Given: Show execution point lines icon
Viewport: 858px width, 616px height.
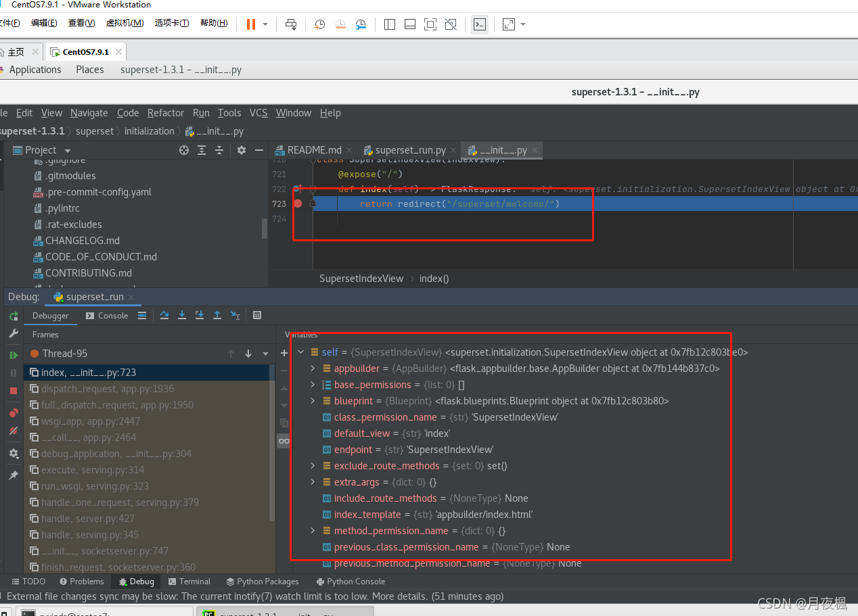Looking at the screenshot, I should tap(142, 315).
